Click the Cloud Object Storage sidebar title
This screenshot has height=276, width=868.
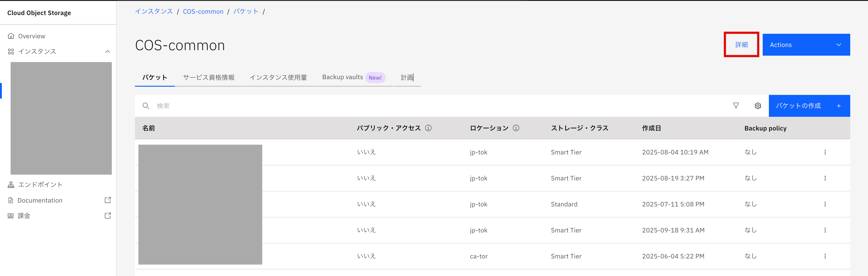[39, 13]
